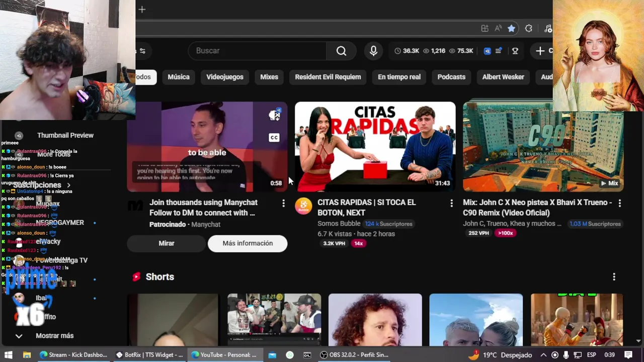Click the YouTube search magnifier button

pyautogui.click(x=341, y=51)
